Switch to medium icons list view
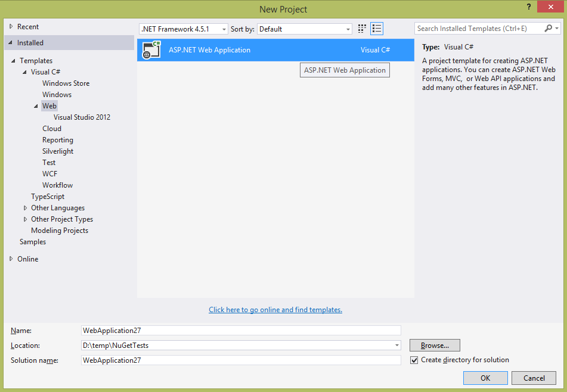Viewport: 567px width, 392px height. click(x=377, y=29)
